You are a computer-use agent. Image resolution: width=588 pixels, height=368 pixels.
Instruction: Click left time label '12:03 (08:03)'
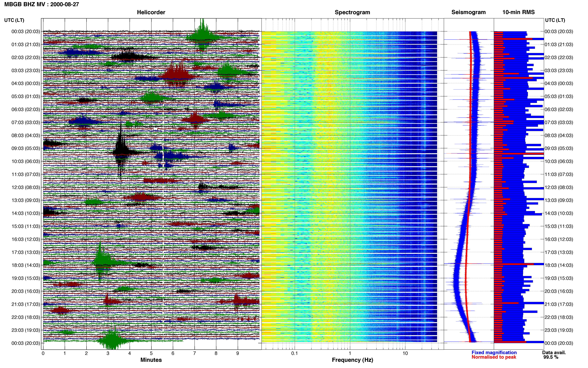pos(26,187)
